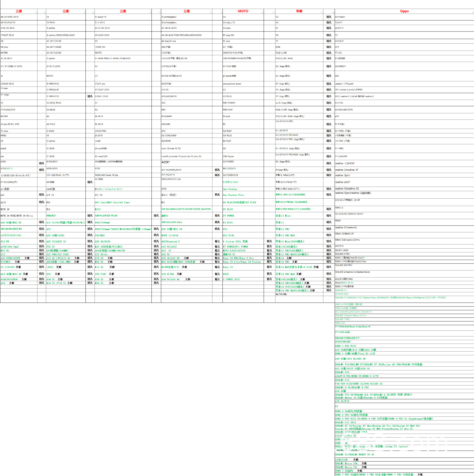
Task: Select the i8262 天眼 cell
Action: coord(66,267)
